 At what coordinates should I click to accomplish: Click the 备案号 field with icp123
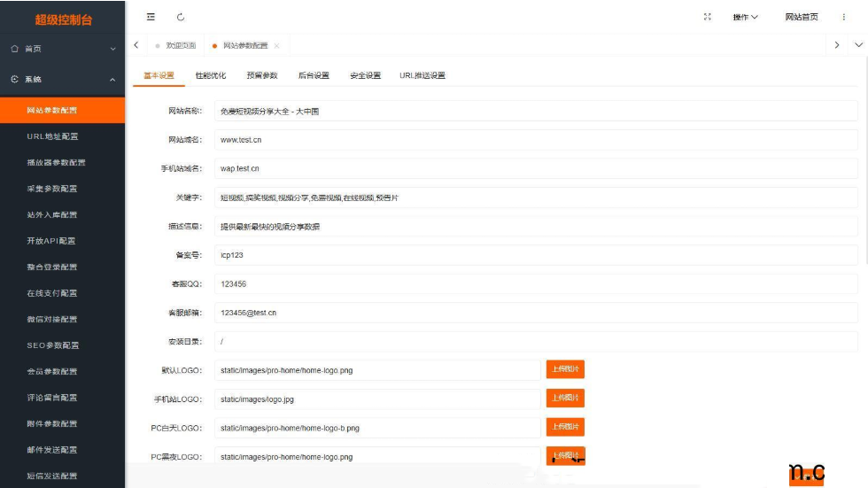click(x=536, y=255)
